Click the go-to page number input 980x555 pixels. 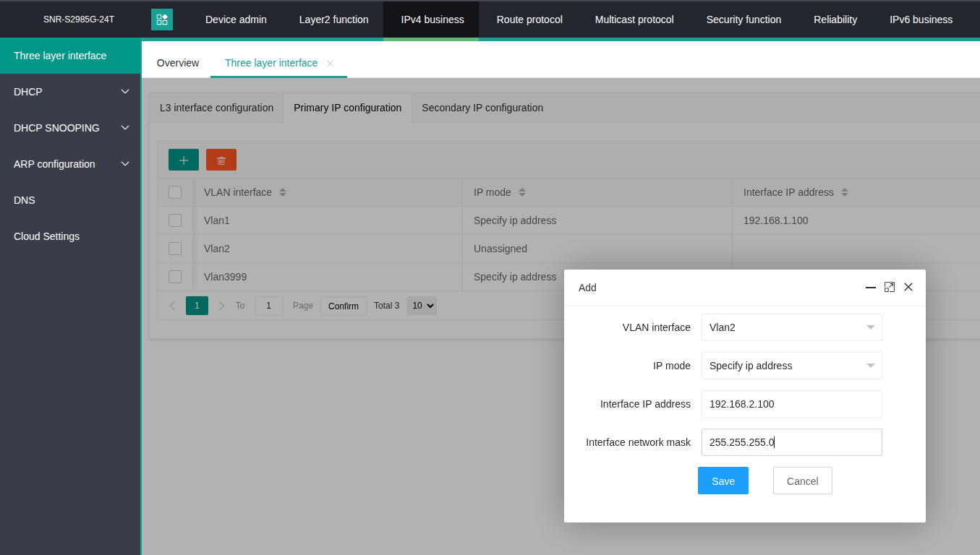pyautogui.click(x=269, y=306)
